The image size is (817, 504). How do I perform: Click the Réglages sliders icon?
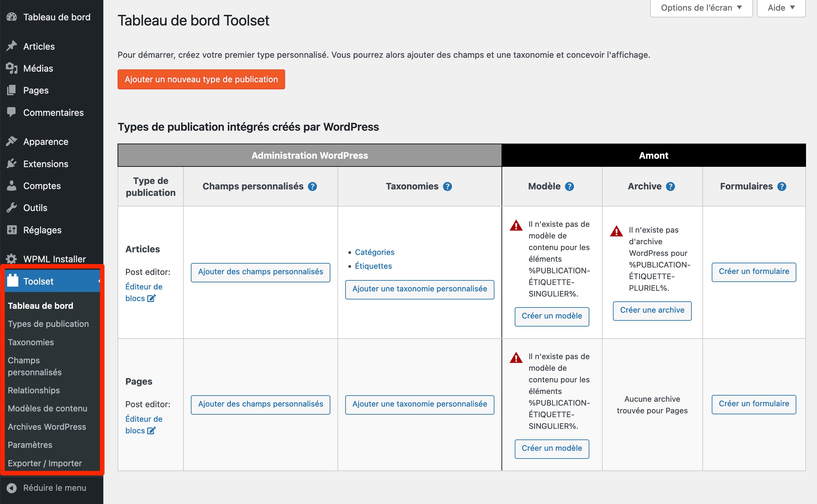[12, 230]
